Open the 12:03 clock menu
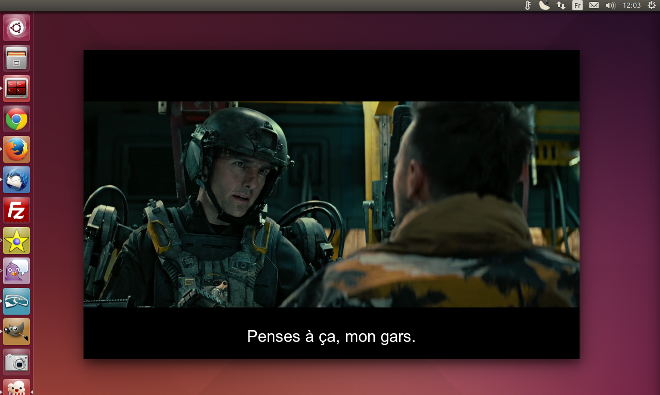This screenshot has height=395, width=660. coord(631,5)
